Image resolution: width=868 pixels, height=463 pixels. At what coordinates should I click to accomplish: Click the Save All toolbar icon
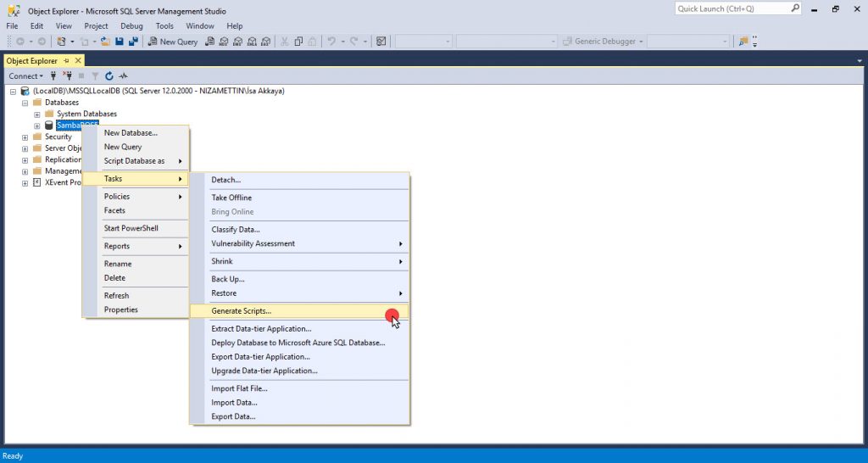(x=133, y=42)
